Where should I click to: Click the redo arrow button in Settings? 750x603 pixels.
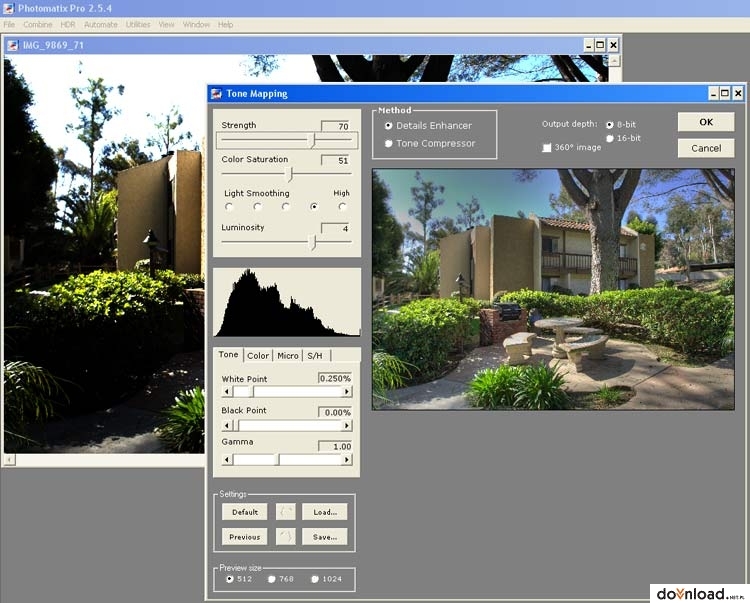click(x=286, y=537)
